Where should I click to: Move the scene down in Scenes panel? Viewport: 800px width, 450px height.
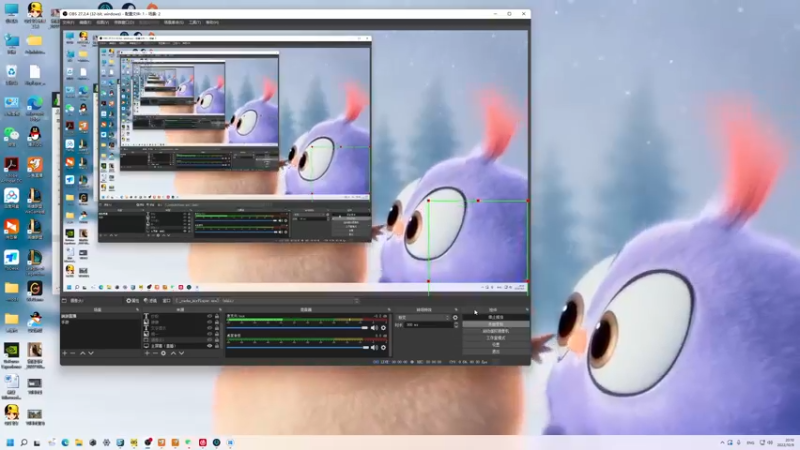coord(91,353)
